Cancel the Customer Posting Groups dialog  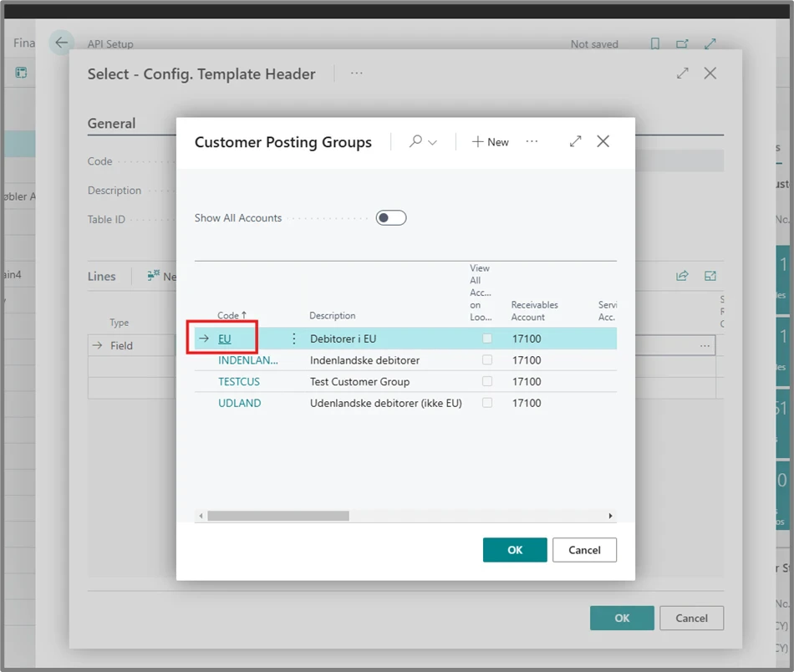tap(584, 550)
